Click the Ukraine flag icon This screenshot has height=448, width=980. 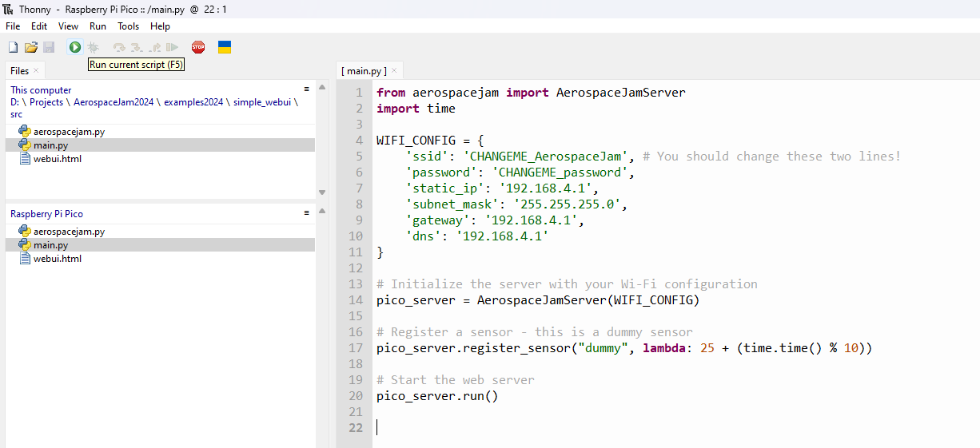225,48
